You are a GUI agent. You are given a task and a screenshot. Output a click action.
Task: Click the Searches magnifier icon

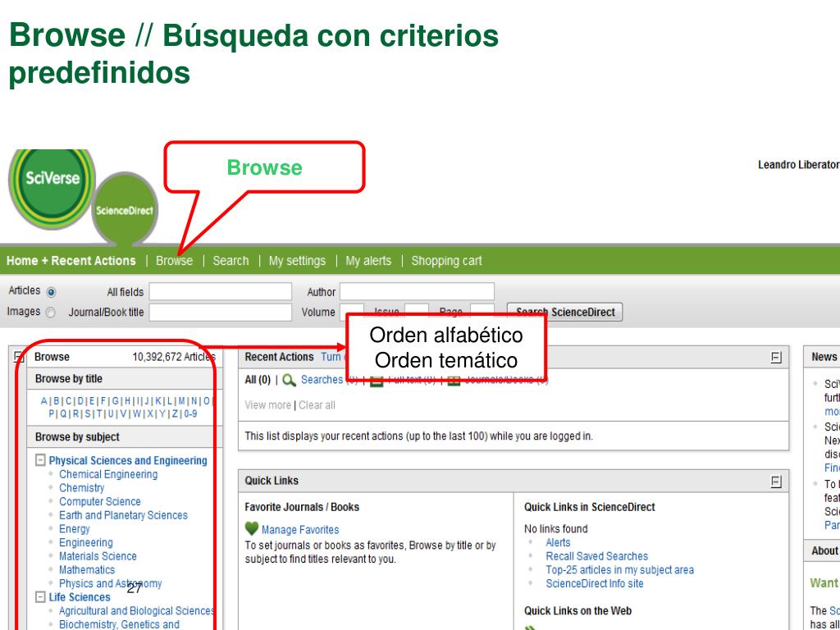pos(290,380)
